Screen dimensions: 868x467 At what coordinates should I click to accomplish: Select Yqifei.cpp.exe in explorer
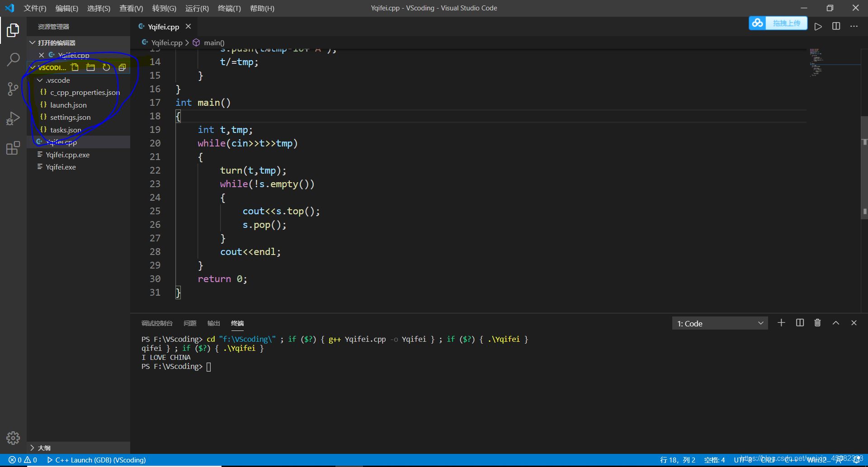click(x=79, y=155)
